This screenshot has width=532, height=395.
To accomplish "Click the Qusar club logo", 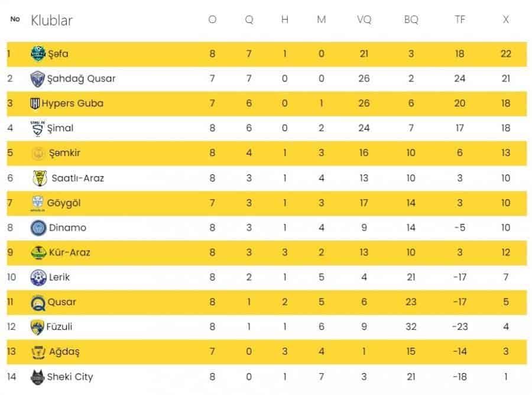I will coord(38,302).
